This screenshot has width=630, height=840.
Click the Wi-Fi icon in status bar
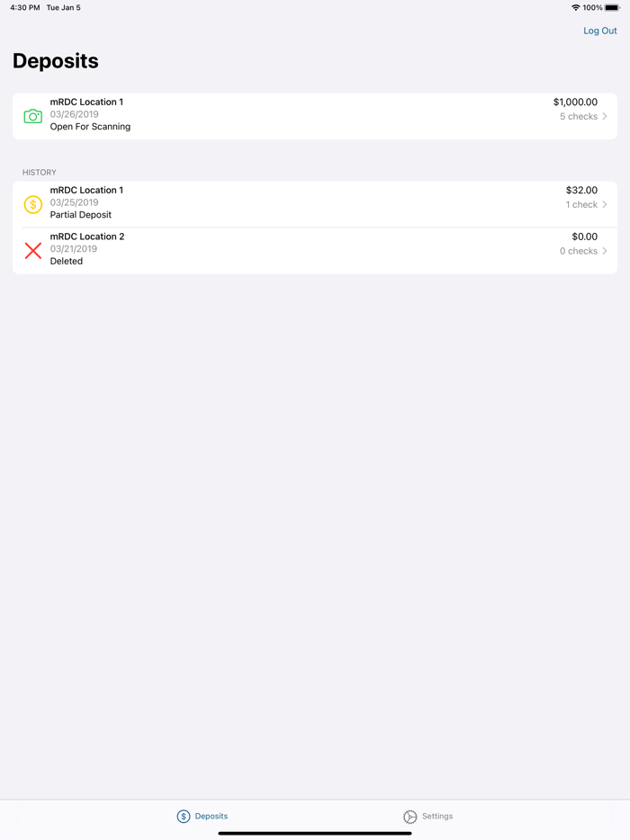point(577,7)
